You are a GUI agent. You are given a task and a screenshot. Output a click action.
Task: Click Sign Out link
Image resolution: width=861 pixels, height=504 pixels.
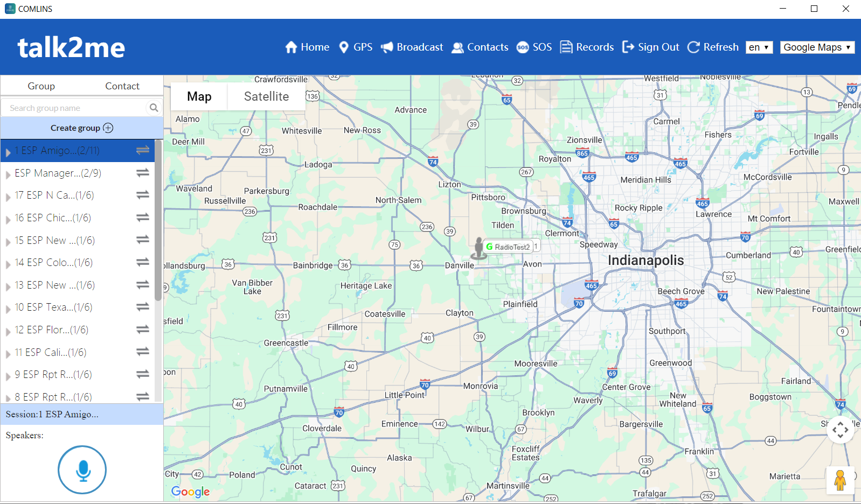(x=650, y=47)
